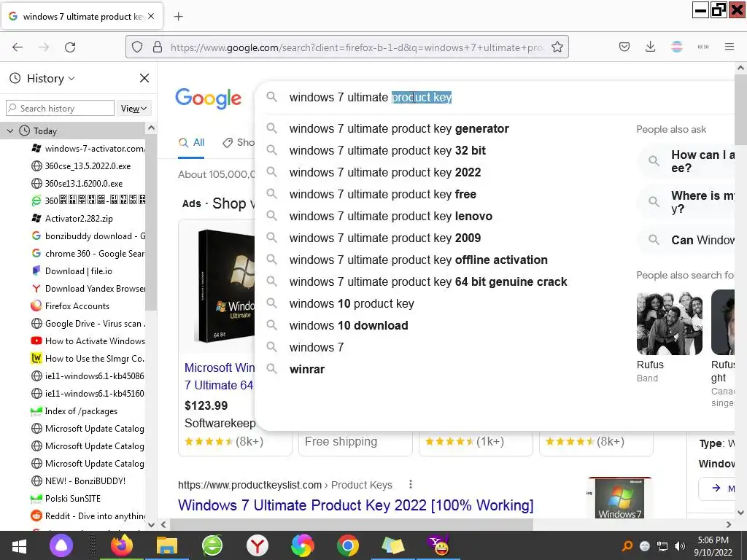Viewport: 747px width, 560px height.
Task: Open the purple Alice assistant taskbar icon
Action: 61,545
